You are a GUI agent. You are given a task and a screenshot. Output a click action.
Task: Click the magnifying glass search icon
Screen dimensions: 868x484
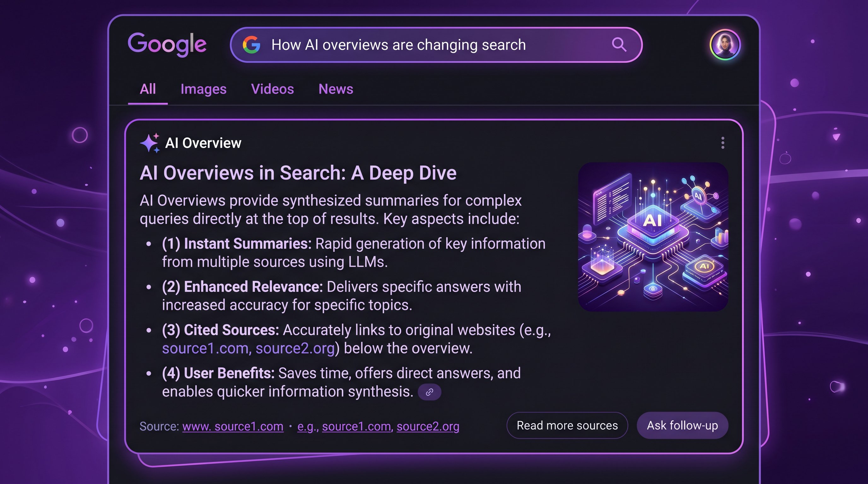(x=619, y=44)
